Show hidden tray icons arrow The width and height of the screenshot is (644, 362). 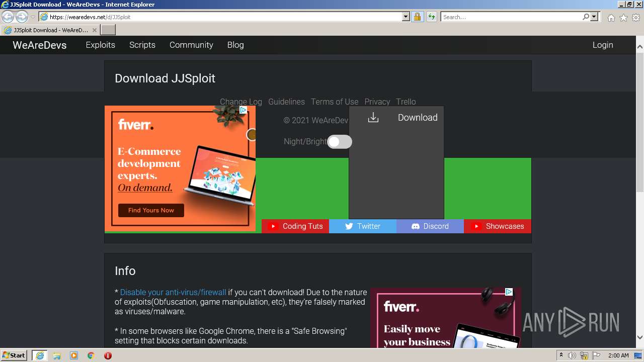(x=561, y=355)
